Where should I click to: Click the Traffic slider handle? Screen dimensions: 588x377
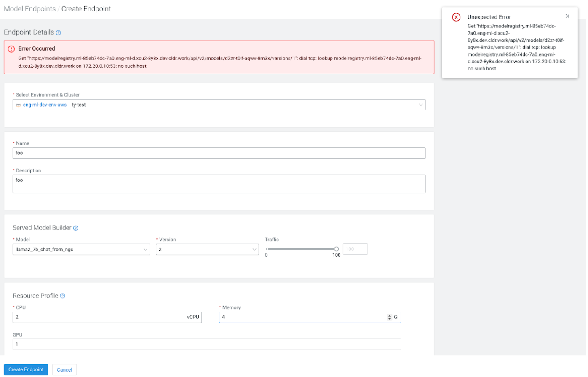tap(337, 249)
